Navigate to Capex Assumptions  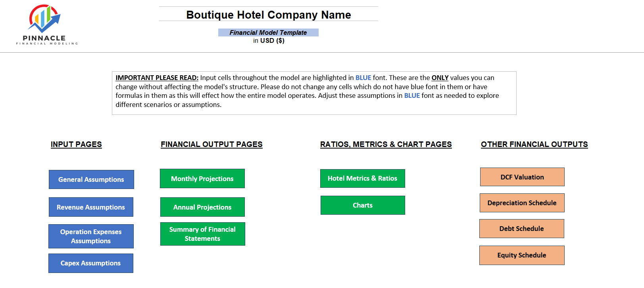coord(90,263)
